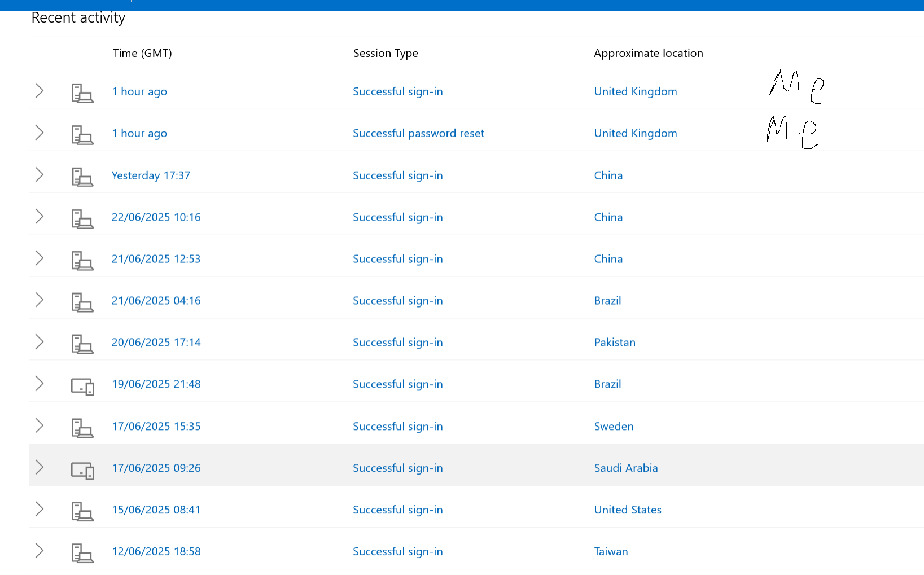This screenshot has width=924, height=575.
Task: Click the Saudi Arabia location
Action: point(626,468)
